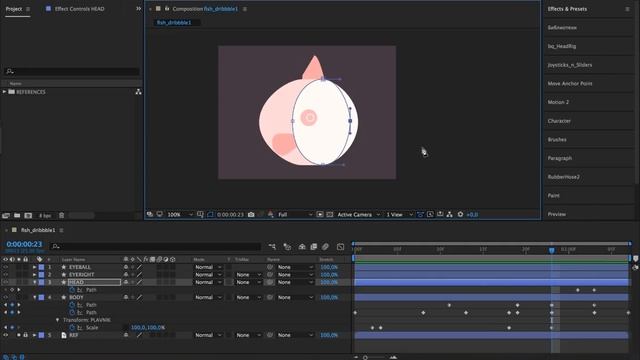Click the stopwatch for HEAD Path

click(x=72, y=290)
